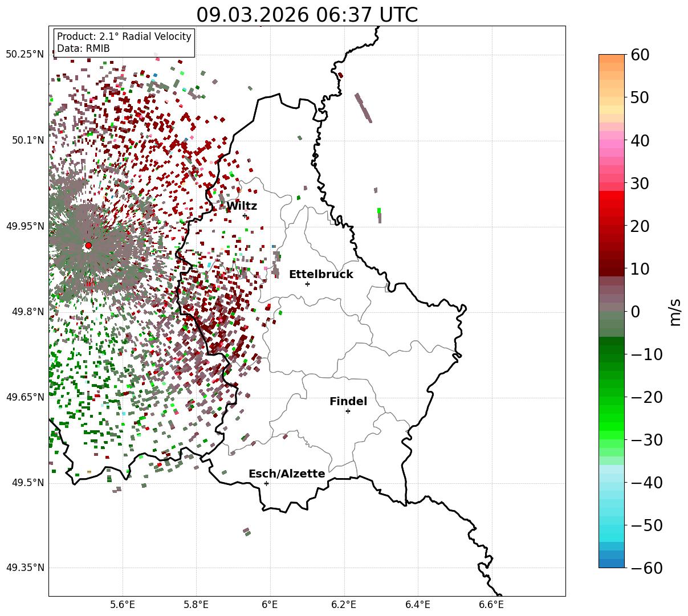This screenshot has height=616, width=688.
Task: Click the Ettelbruck station cross marker
Action: tap(308, 284)
